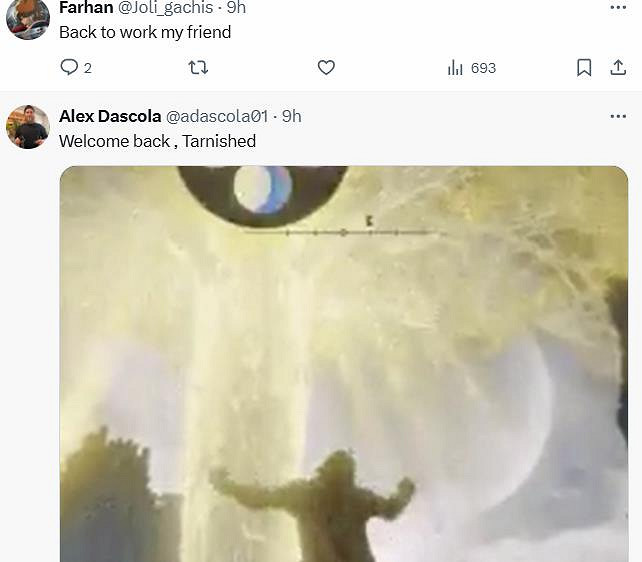Share Farhan's tweet using upload icon
Viewport: 642px width, 562px height.
pos(618,68)
